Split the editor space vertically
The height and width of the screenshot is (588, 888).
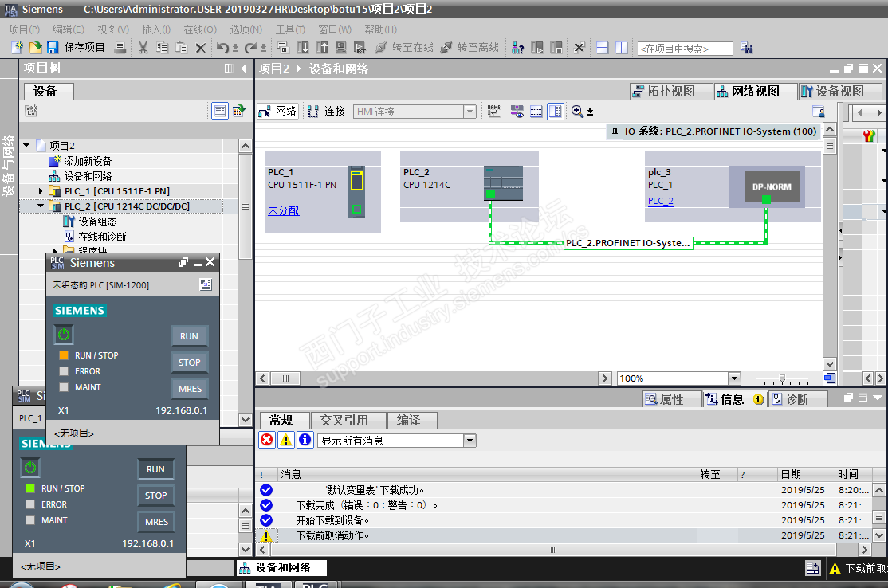pos(621,48)
